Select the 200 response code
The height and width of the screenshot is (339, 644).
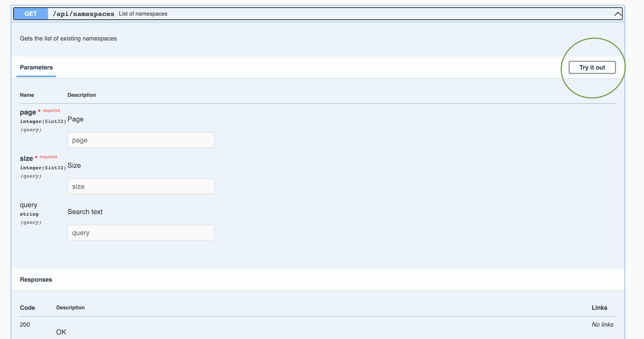[x=25, y=324]
